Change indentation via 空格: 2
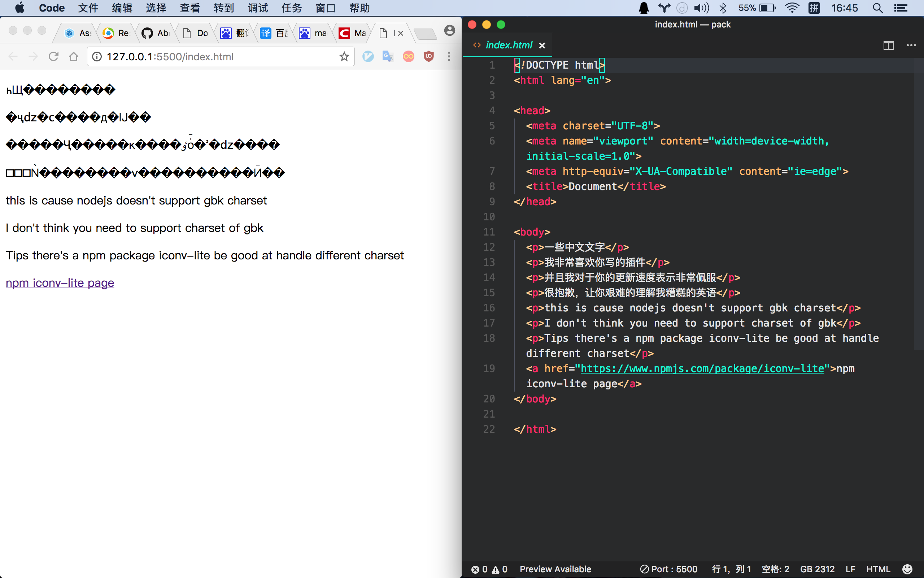The image size is (924, 578). click(775, 569)
